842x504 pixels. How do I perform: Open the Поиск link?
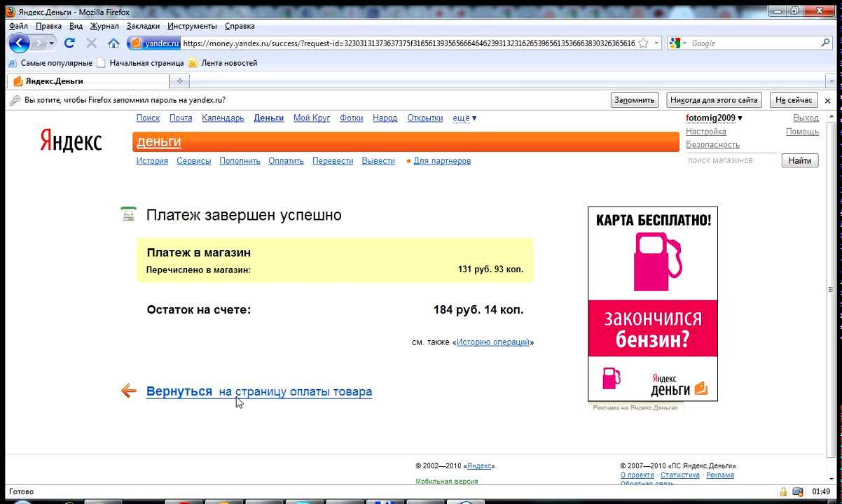click(148, 118)
